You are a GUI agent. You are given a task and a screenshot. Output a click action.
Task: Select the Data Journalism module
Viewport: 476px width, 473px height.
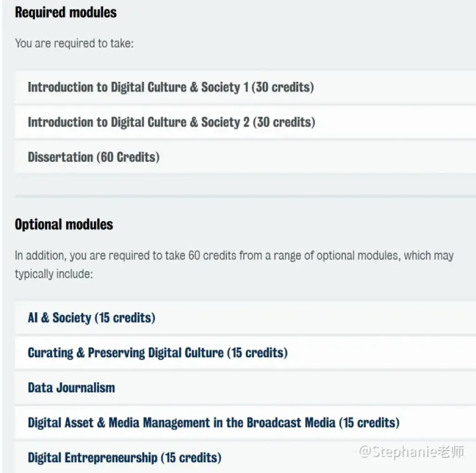click(71, 388)
